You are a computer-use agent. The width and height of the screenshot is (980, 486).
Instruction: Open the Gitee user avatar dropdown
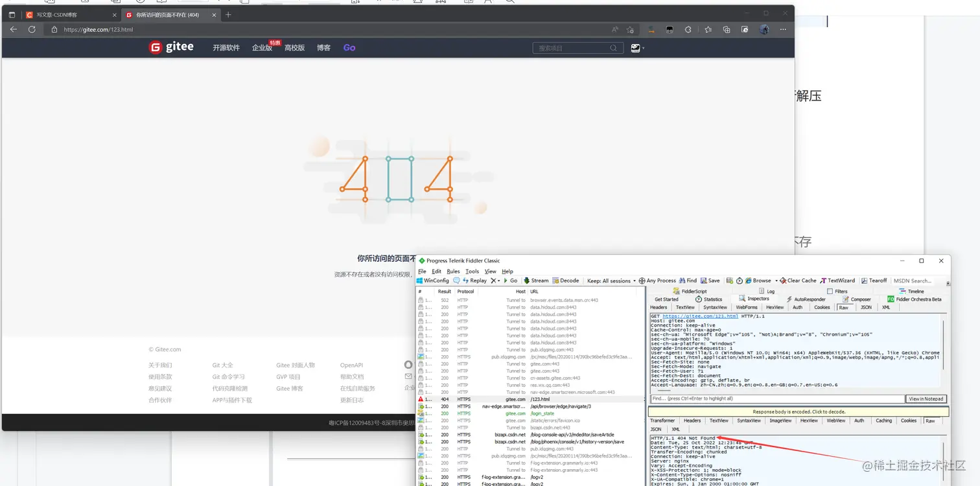click(637, 48)
